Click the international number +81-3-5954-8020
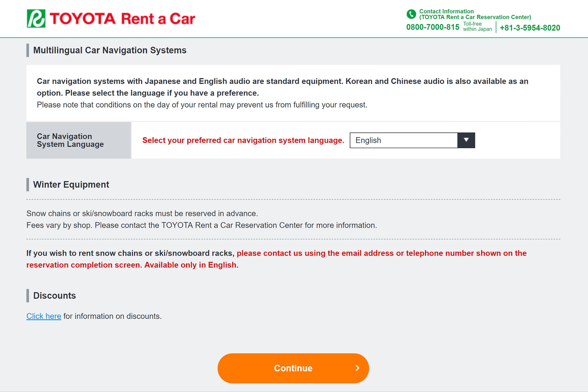The height and width of the screenshot is (392, 588). coord(530,28)
